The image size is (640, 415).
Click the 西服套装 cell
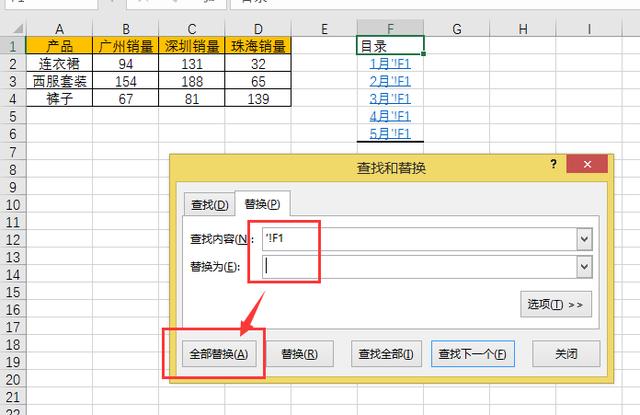click(x=60, y=81)
